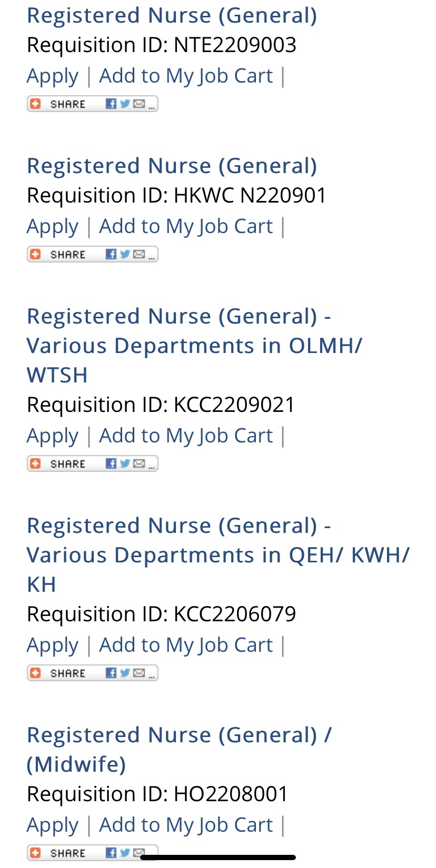The image size is (436, 868).
Task: Add HKWC N220901 job to My Job Cart
Action: (186, 227)
